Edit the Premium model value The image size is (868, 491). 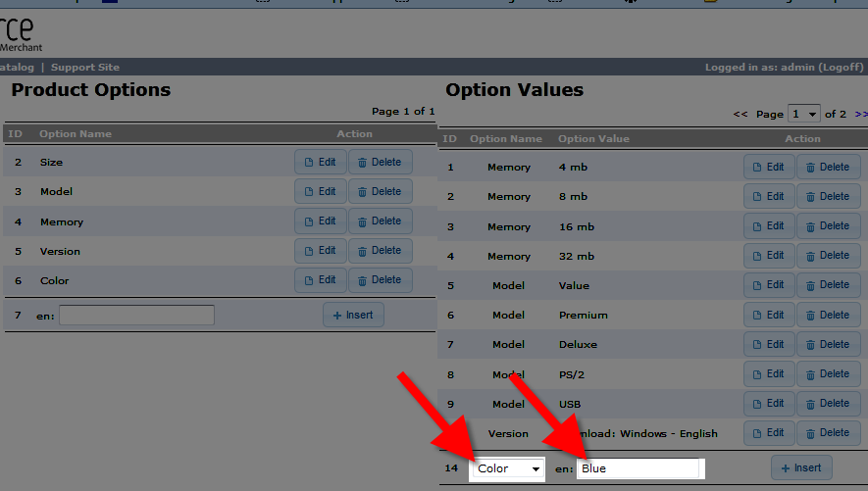[x=768, y=315]
